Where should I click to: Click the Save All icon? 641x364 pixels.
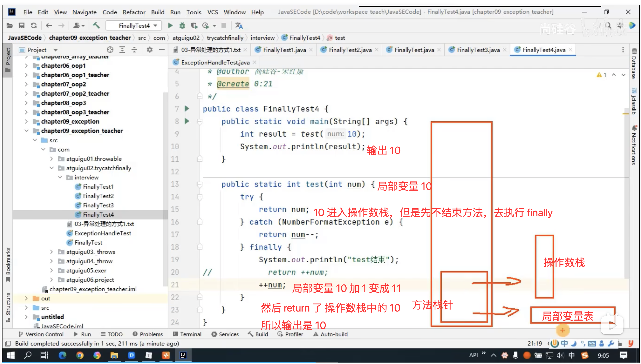point(21,25)
